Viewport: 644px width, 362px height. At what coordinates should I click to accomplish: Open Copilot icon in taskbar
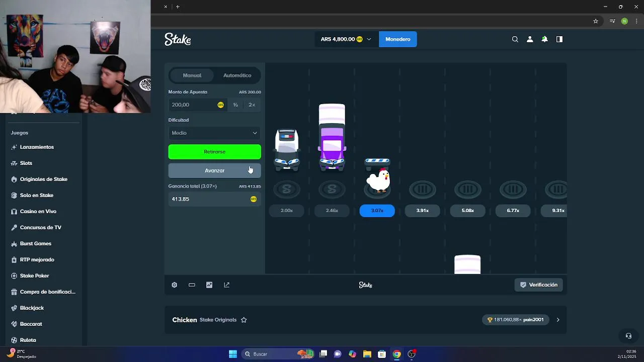352,354
